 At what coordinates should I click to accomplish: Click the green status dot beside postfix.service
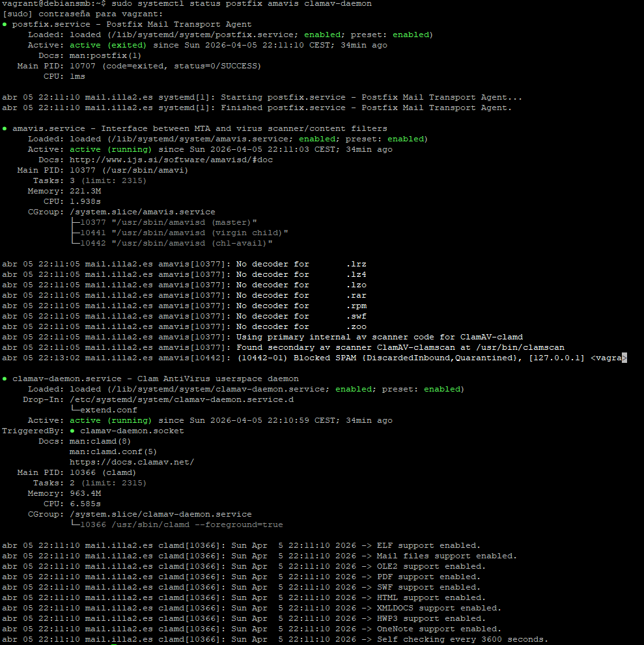(5, 25)
